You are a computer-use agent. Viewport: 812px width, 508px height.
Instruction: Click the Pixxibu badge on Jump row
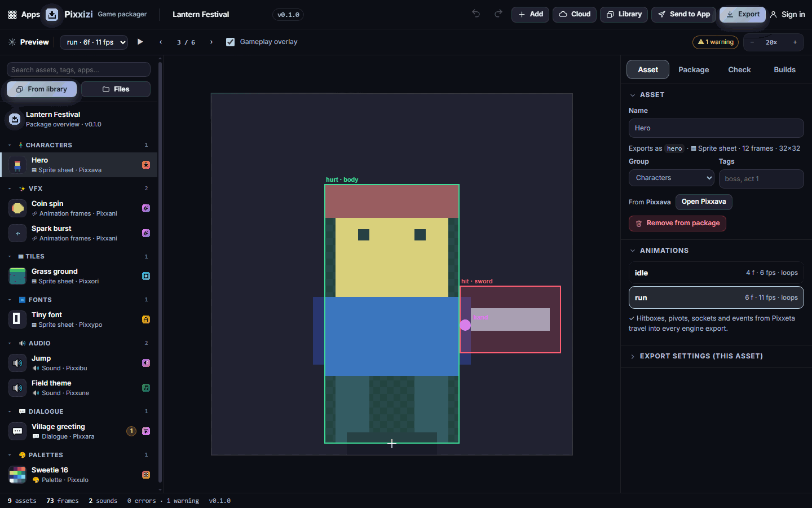146,363
